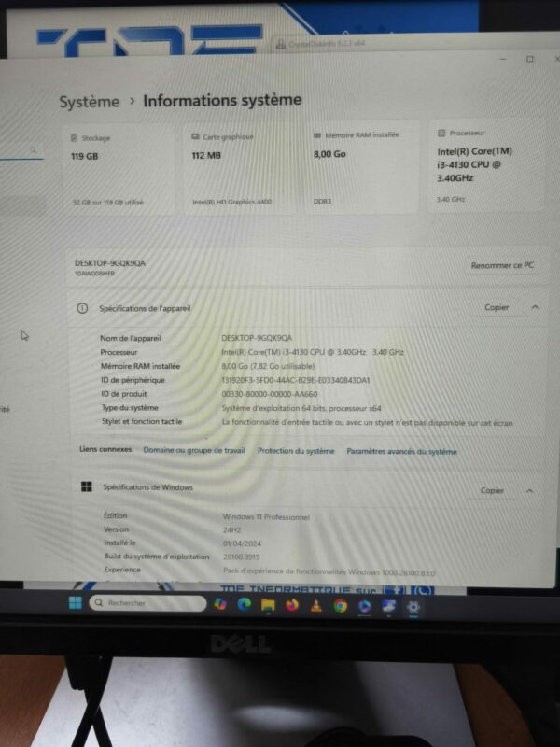The image size is (560, 747).
Task: Open the Processeur i3-4130 card
Action: click(485, 164)
